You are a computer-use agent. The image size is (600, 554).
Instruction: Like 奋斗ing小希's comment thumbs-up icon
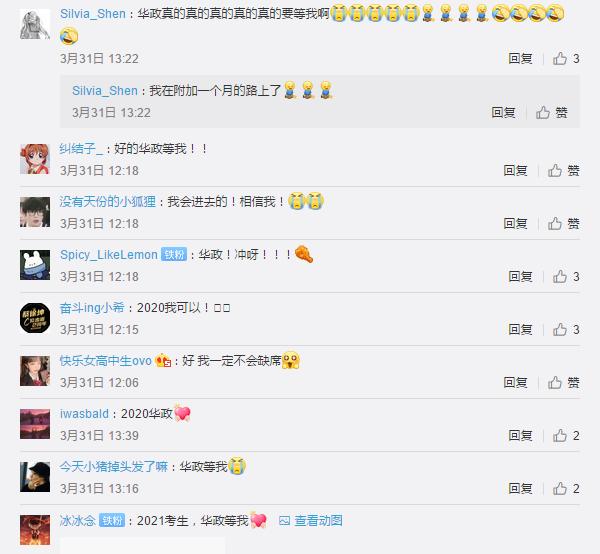click(x=559, y=329)
